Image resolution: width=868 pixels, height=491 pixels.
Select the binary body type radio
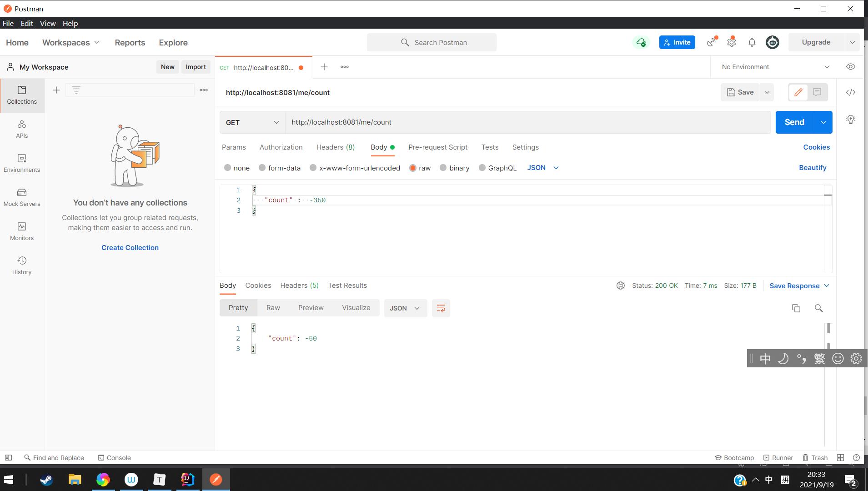(x=443, y=168)
